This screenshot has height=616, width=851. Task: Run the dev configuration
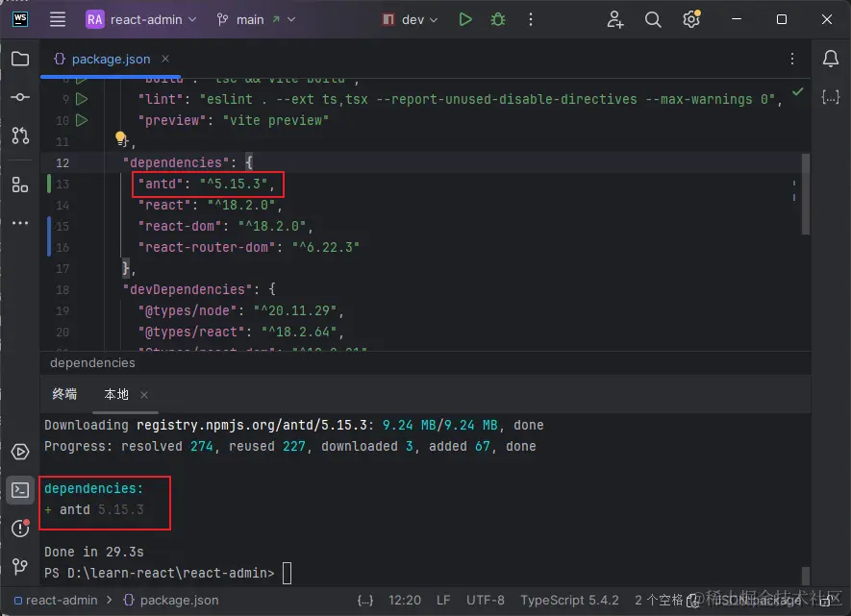[465, 19]
